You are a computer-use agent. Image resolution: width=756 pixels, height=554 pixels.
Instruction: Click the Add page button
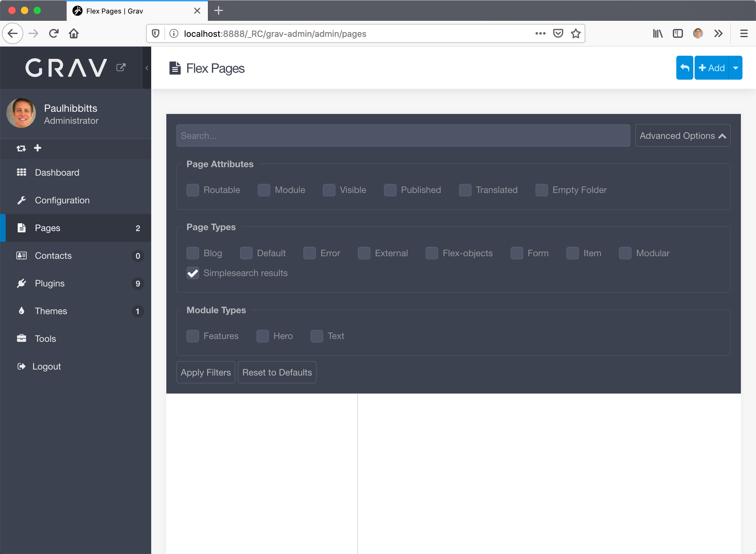pyautogui.click(x=711, y=68)
